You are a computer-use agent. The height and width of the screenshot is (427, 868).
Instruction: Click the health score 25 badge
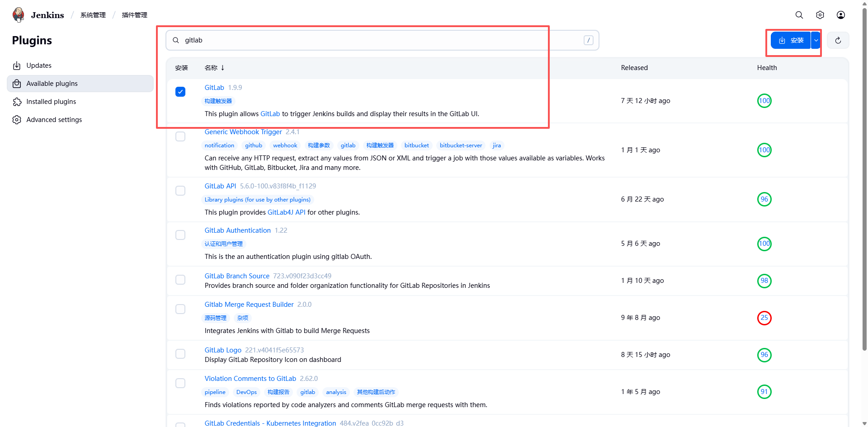pyautogui.click(x=764, y=318)
